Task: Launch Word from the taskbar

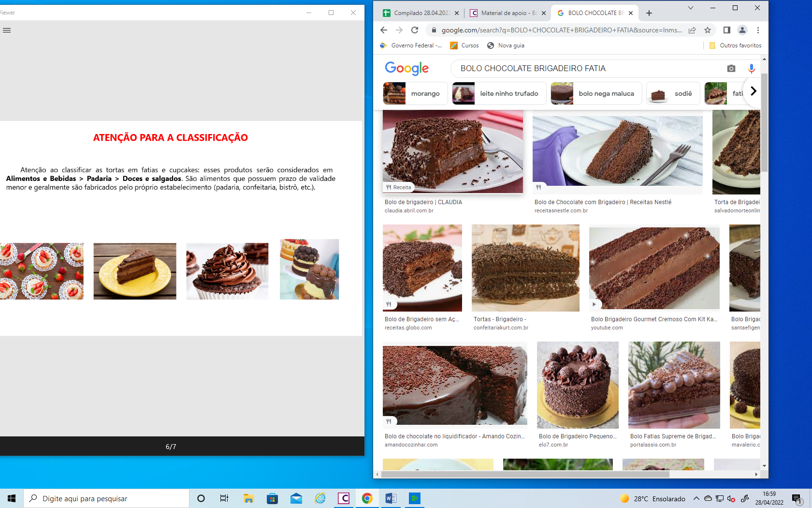Action: point(391,498)
